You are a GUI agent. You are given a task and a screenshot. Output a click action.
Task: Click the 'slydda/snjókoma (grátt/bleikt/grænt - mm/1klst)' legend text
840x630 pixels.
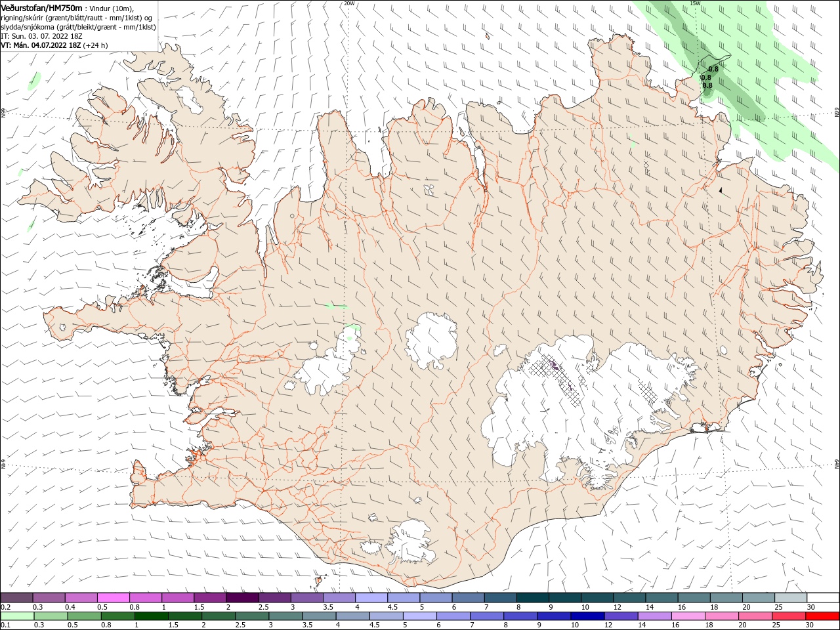(78, 27)
